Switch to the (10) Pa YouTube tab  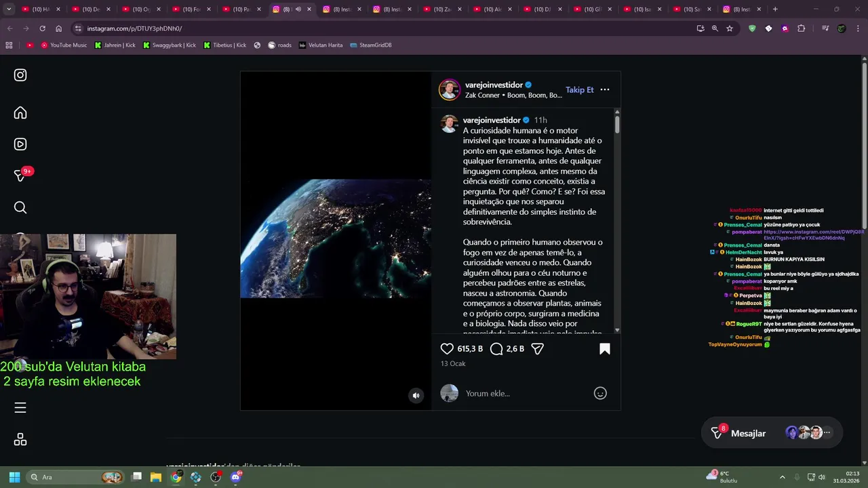[x=241, y=9]
